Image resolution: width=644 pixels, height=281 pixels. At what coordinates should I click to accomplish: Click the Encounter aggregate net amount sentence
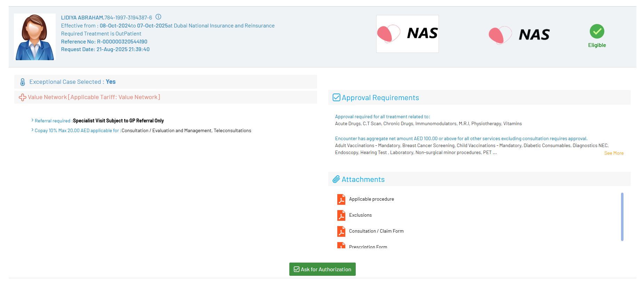(461, 138)
